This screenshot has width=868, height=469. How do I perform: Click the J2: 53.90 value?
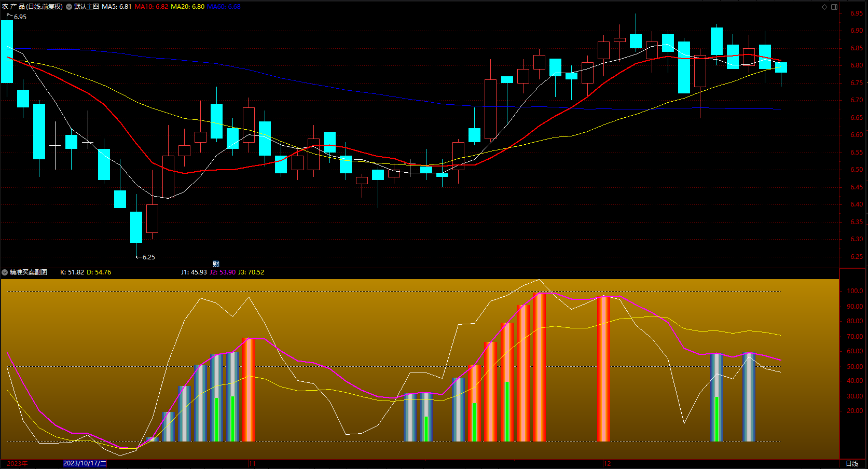tap(223, 272)
